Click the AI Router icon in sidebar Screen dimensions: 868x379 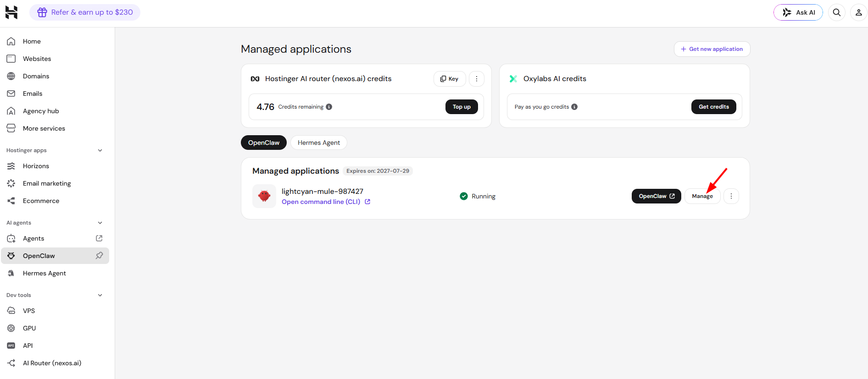point(11,363)
